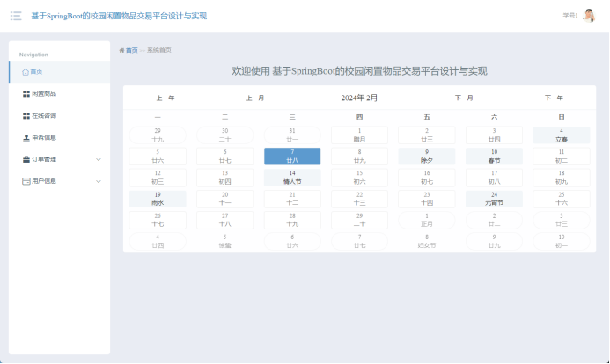
Task: Click the platform title in the header
Action: (119, 16)
